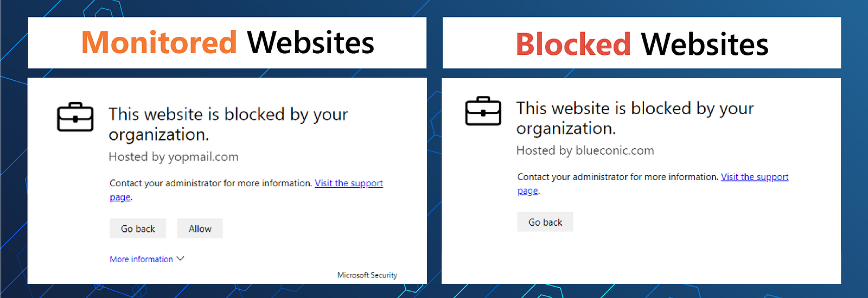This screenshot has width=868, height=298.
Task: Open the More information link
Action: [x=141, y=259]
